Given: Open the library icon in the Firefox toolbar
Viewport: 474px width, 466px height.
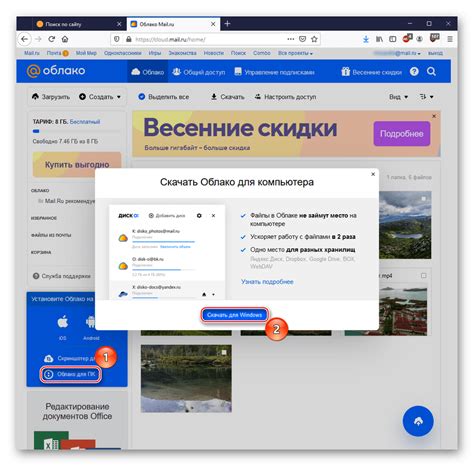Looking at the screenshot, I should (x=379, y=39).
